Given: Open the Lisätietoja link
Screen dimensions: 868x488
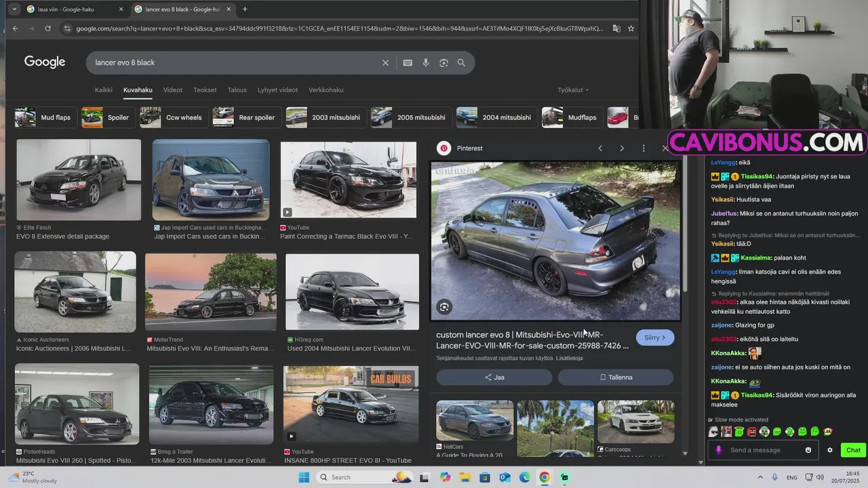Looking at the screenshot, I should click(x=570, y=358).
